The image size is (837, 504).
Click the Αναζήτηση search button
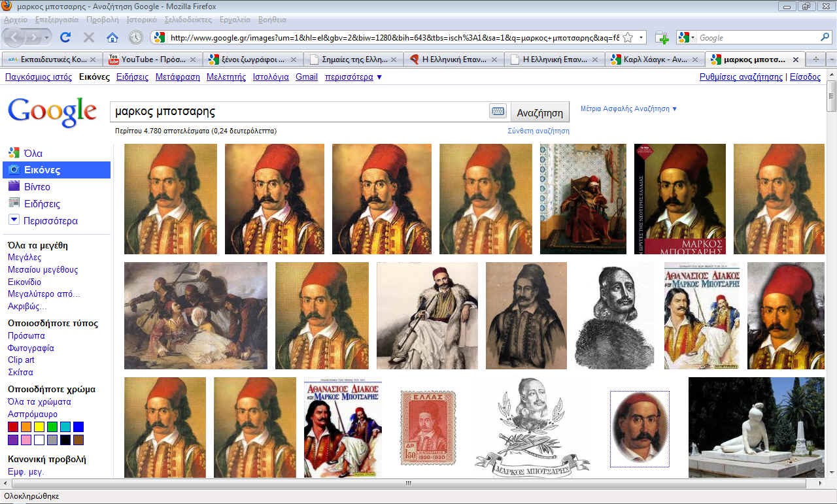[539, 112]
